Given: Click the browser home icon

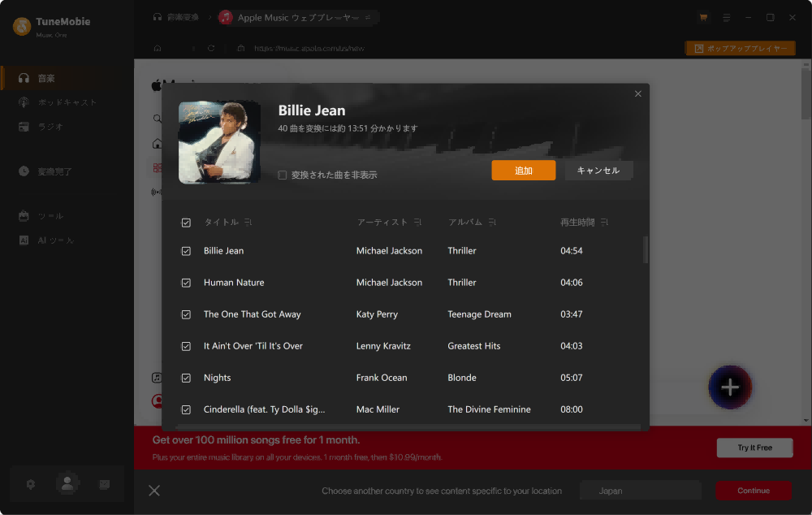Looking at the screenshot, I should 158,48.
